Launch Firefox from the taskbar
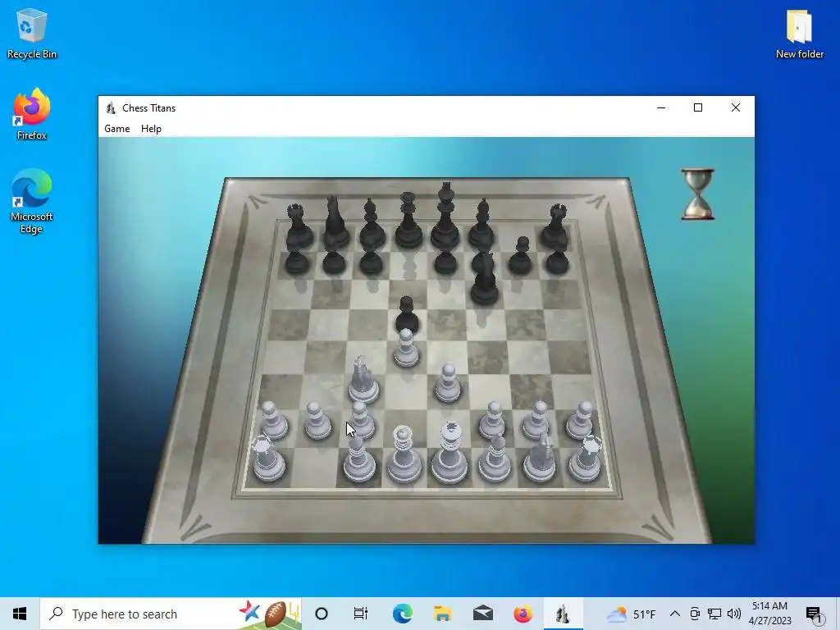 [x=523, y=614]
